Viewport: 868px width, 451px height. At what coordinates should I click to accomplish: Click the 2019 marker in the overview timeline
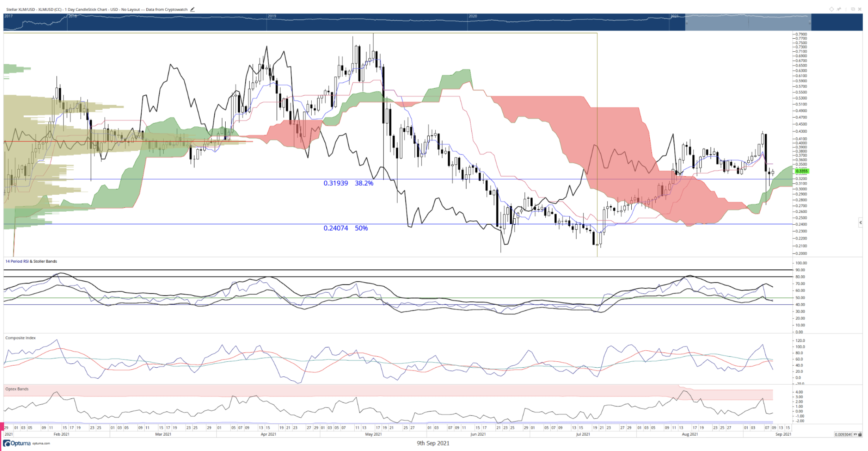(272, 16)
